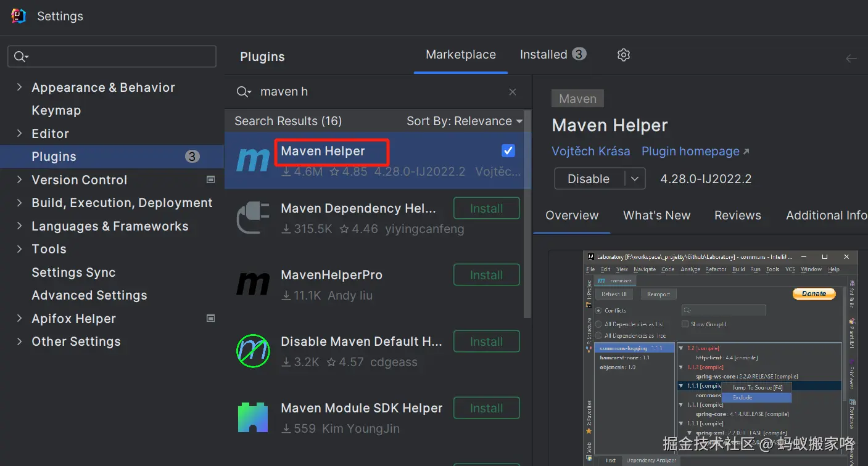Open the Overview tab
Screen dimensions: 868x466
572,215
